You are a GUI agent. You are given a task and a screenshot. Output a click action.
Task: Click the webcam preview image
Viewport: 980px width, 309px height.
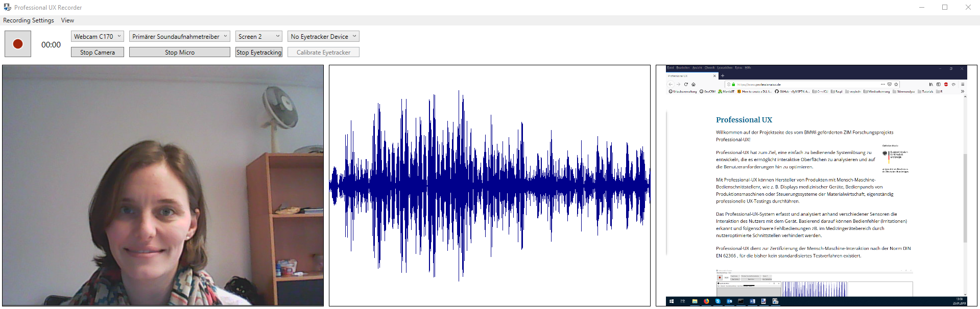pyautogui.click(x=163, y=186)
